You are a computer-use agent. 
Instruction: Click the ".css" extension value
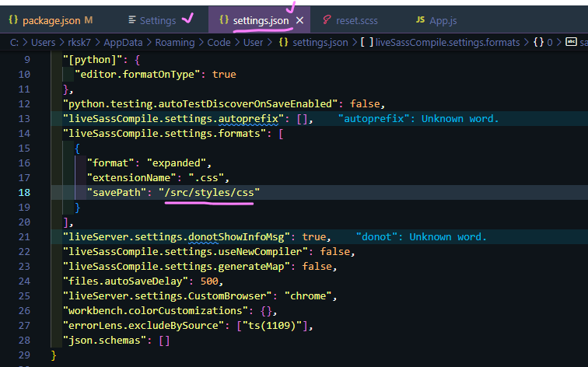206,178
